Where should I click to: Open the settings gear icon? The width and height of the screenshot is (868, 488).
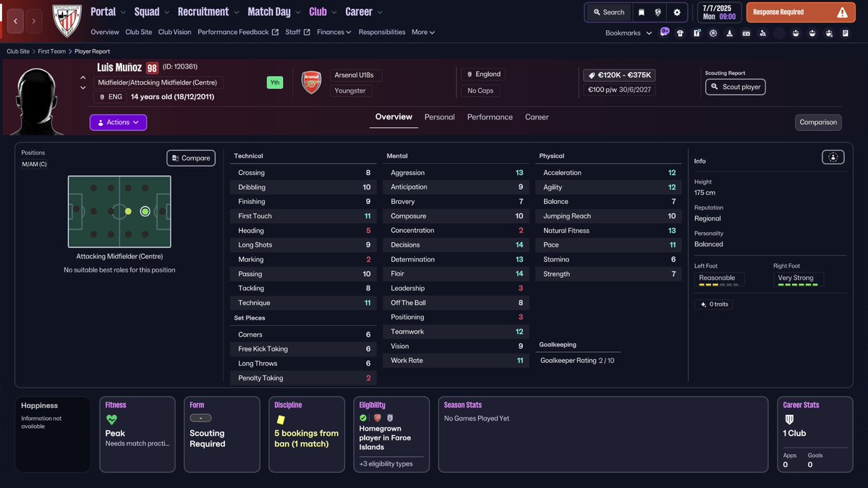pos(677,12)
